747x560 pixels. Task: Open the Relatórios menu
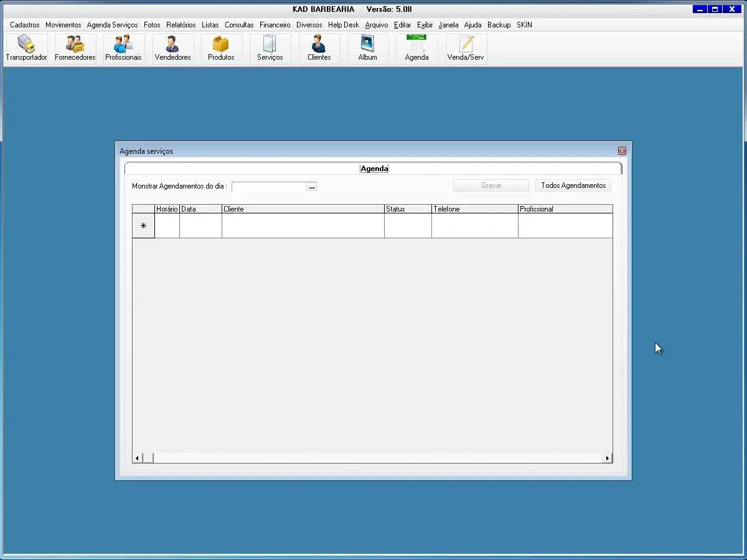click(181, 25)
